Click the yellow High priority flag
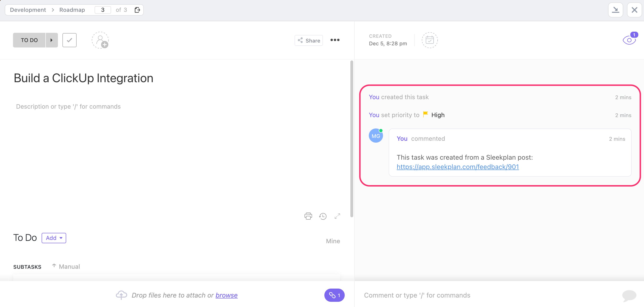Image resolution: width=644 pixels, height=307 pixels. coord(426,114)
